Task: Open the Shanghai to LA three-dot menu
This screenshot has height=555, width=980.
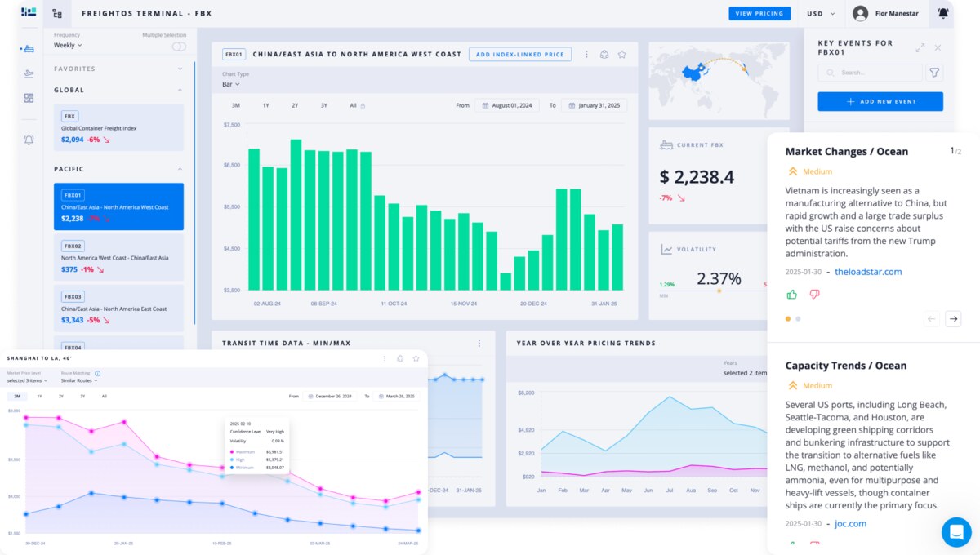Action: (x=385, y=358)
